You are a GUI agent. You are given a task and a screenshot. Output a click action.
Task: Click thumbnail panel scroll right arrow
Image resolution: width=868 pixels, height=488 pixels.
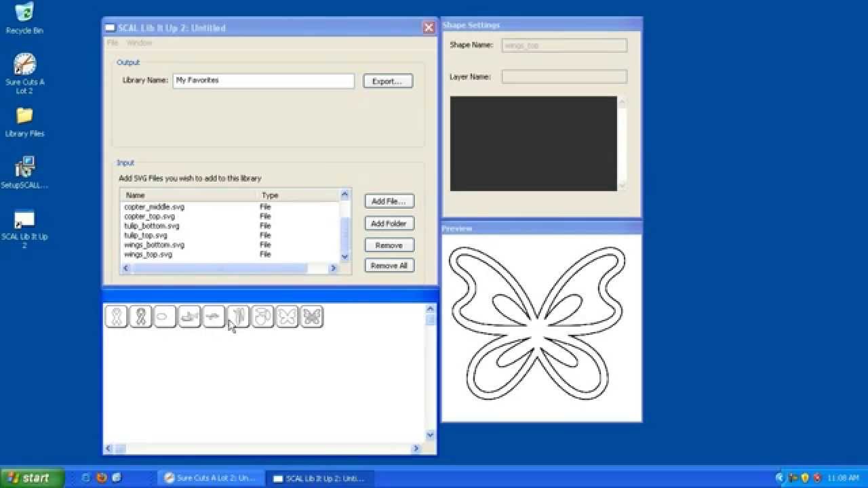point(416,448)
